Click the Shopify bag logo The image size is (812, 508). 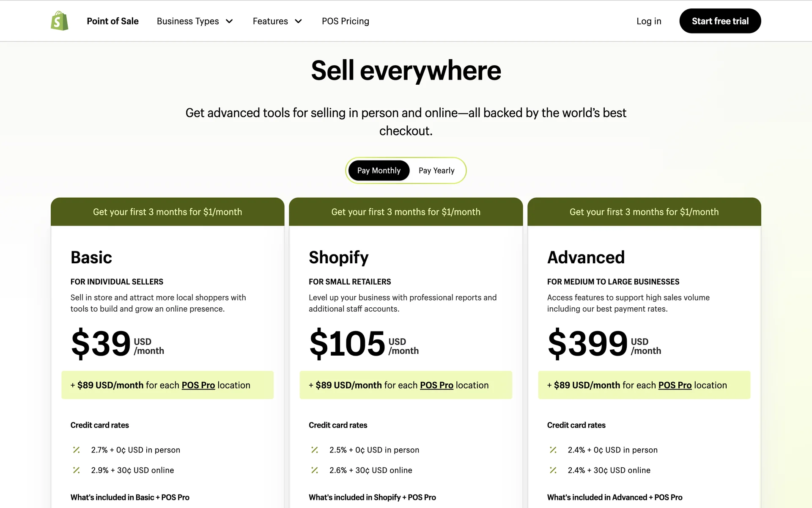point(59,21)
